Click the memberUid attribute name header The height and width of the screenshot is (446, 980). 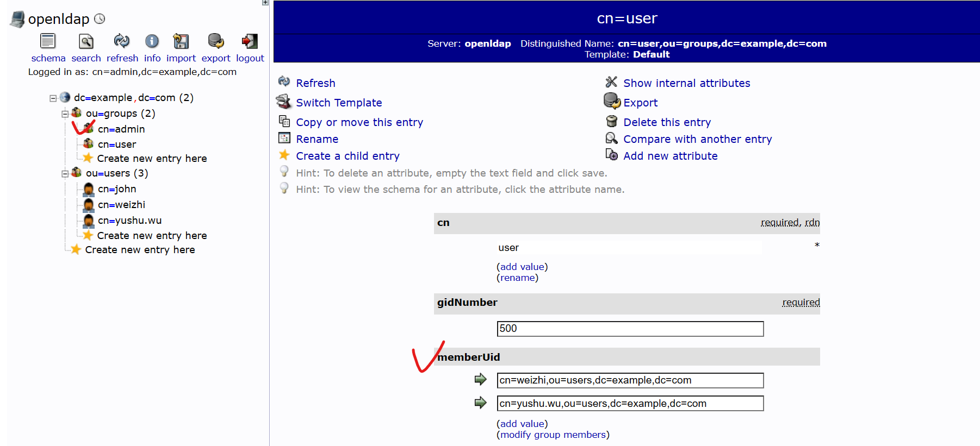click(x=468, y=357)
